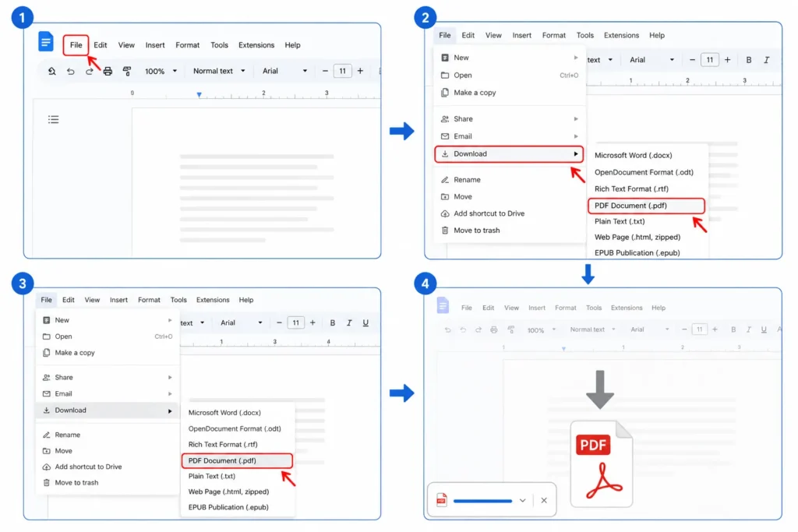Viewport: 798px width, 532px height.
Task: Click the paint format icon in panel 1
Action: tap(127, 71)
